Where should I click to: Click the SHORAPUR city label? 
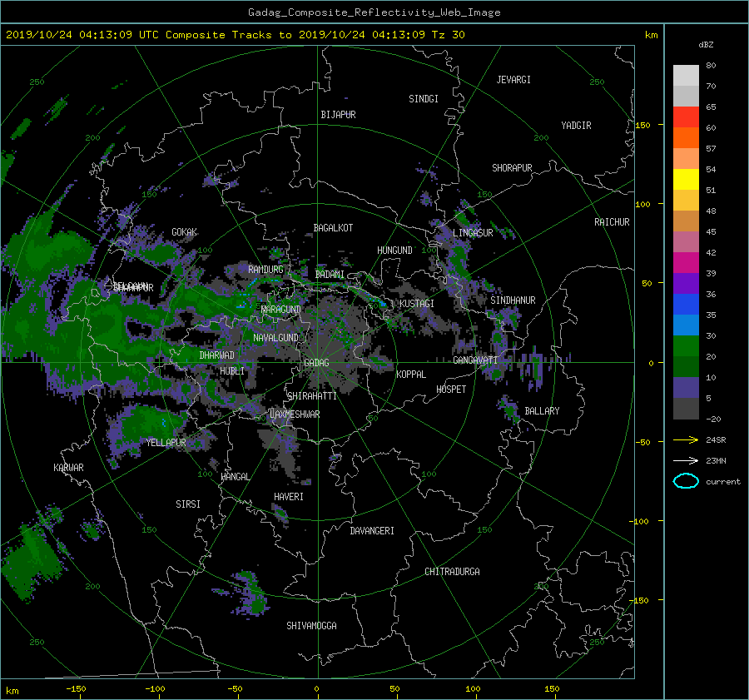512,168
